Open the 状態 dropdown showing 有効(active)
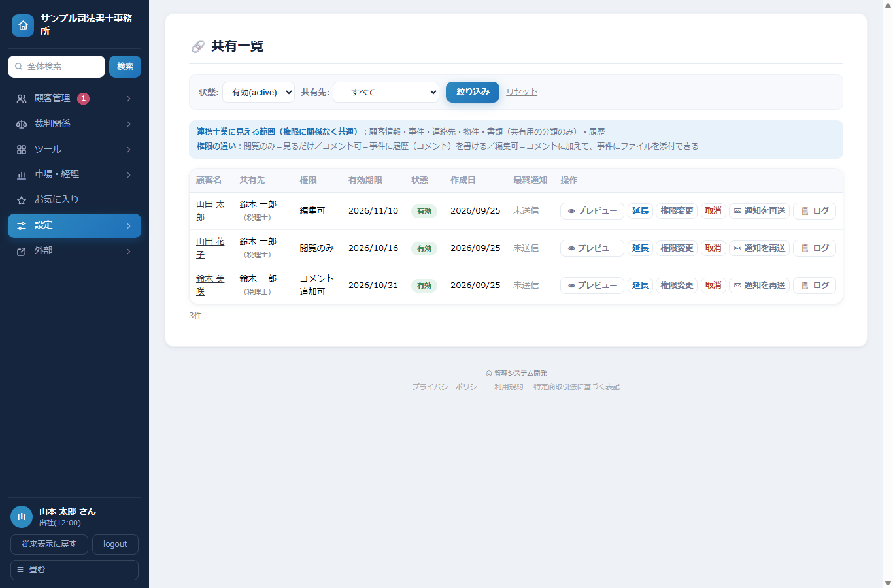This screenshot has width=893, height=588. pyautogui.click(x=258, y=92)
